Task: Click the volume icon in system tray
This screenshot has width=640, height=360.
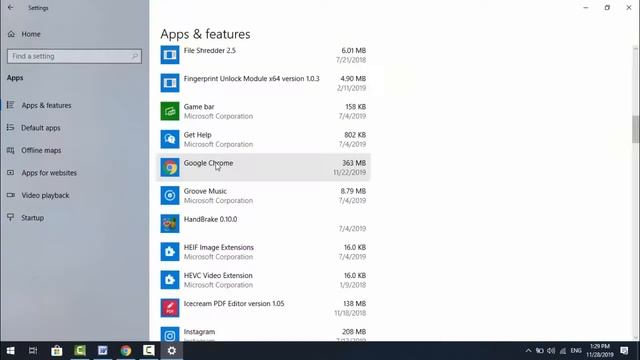Action: [551, 351]
